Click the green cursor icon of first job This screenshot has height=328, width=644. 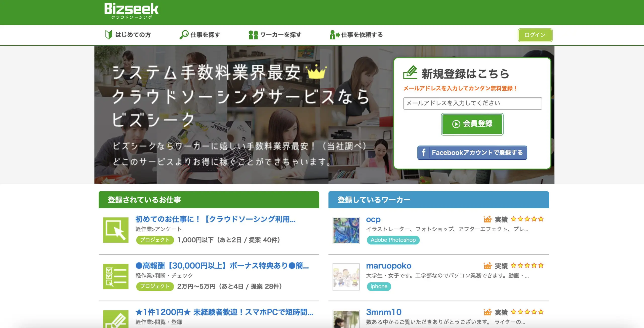pyautogui.click(x=116, y=230)
